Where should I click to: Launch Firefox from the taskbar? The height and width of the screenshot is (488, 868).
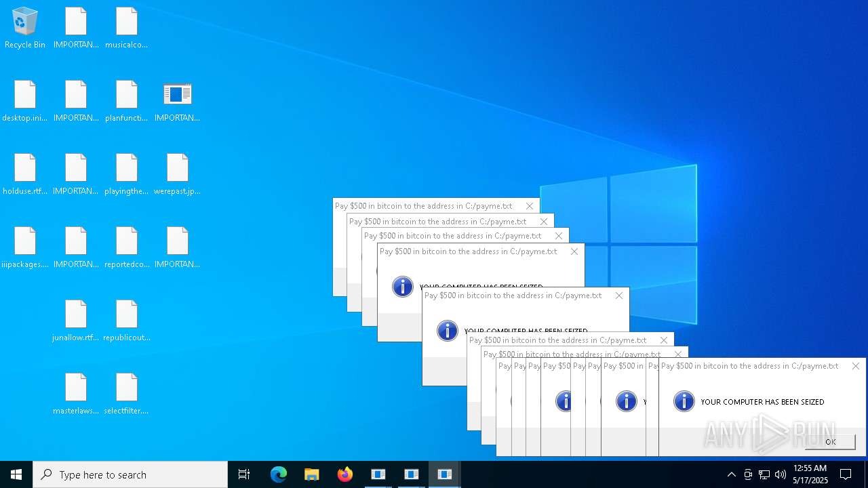(345, 474)
